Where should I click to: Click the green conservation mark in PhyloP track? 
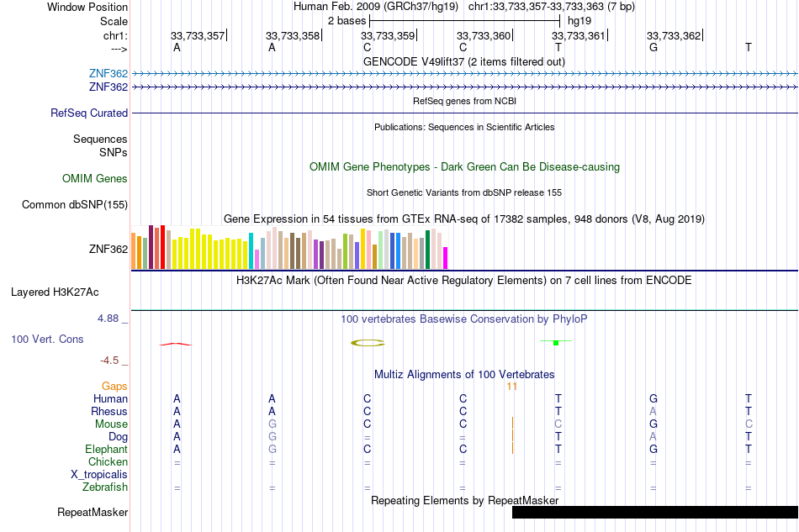click(555, 342)
